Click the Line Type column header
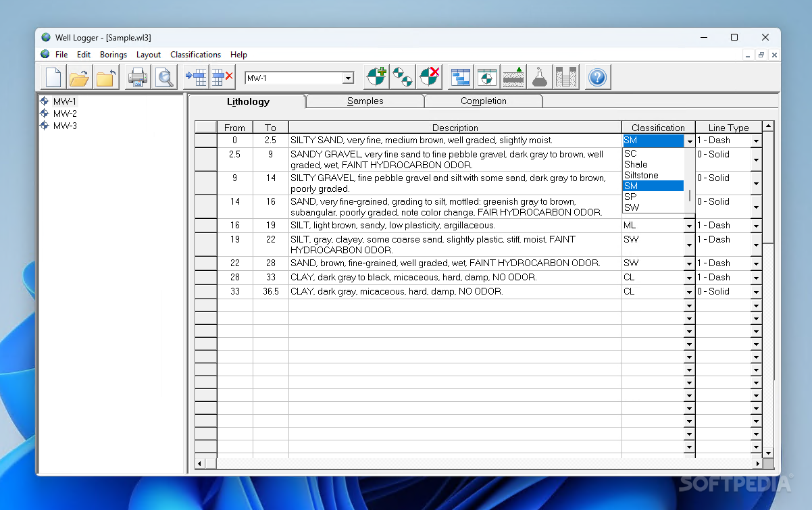The width and height of the screenshot is (812, 510). [x=728, y=128]
